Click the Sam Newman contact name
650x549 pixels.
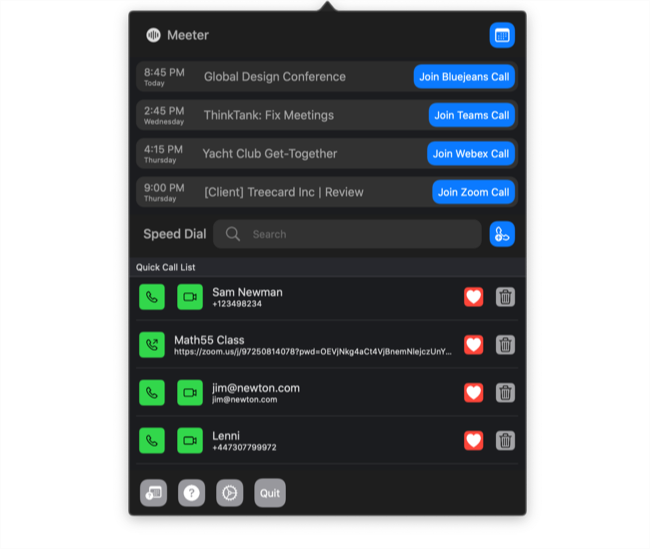tap(247, 292)
